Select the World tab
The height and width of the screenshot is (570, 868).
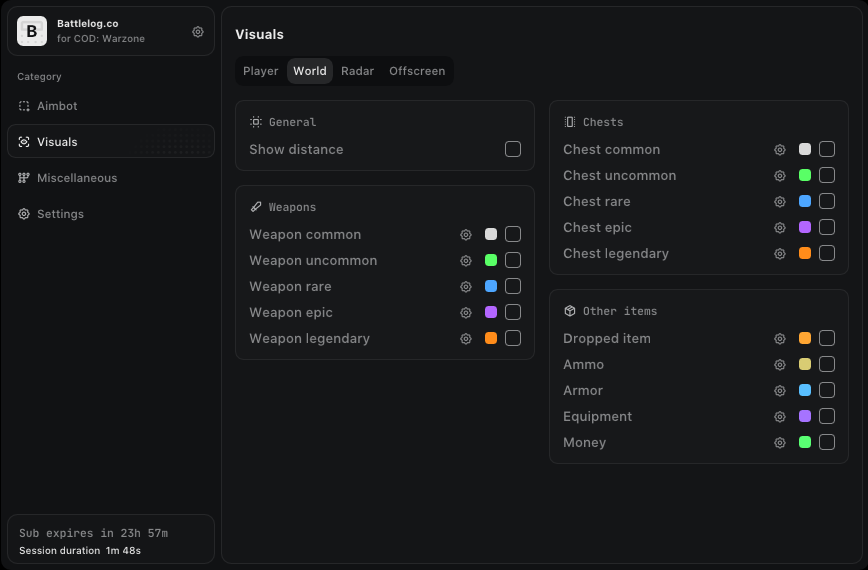tap(310, 71)
